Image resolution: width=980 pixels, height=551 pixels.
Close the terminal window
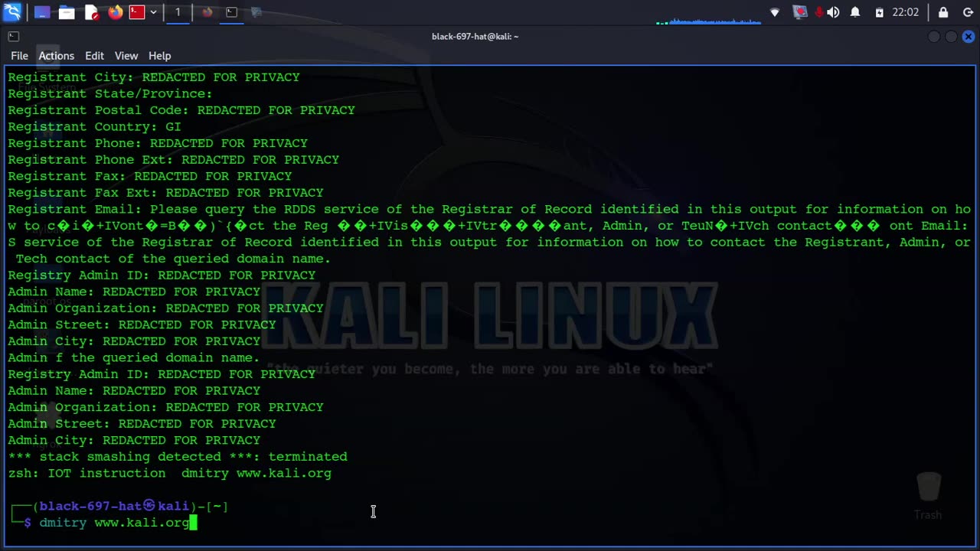pyautogui.click(x=969, y=36)
